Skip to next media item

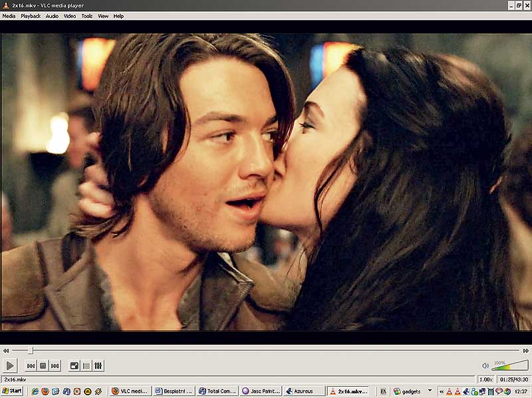click(x=55, y=366)
